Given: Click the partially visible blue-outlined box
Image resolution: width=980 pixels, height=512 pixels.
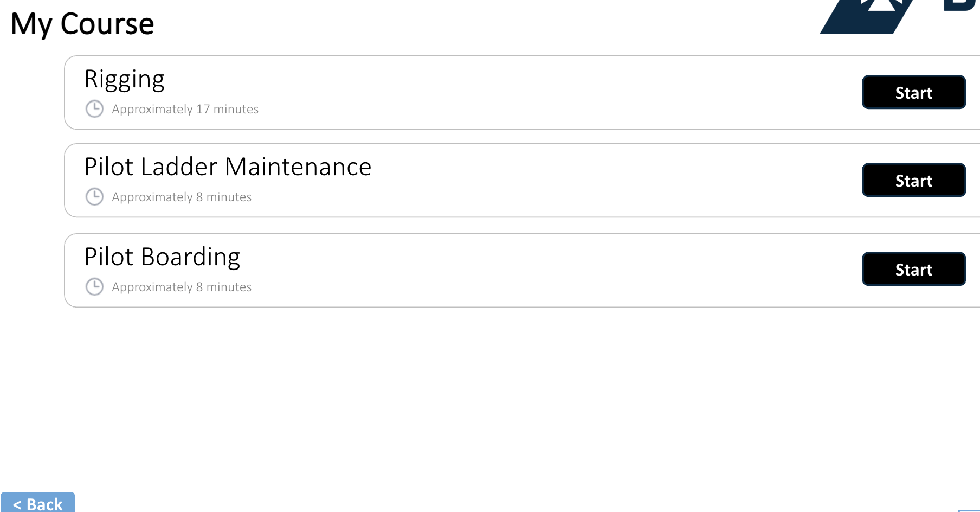Looking at the screenshot, I should click(x=969, y=510).
